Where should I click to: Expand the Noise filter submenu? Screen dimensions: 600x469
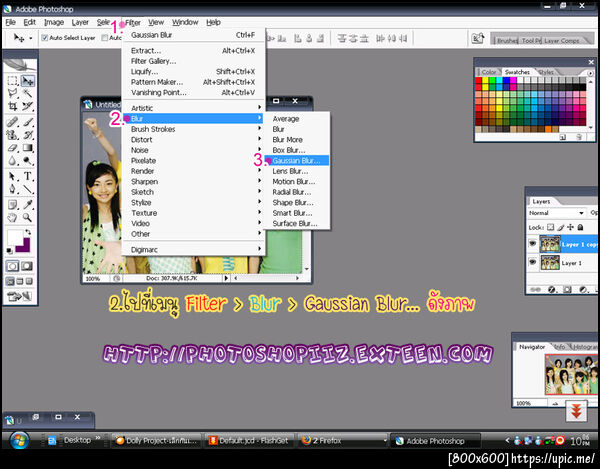195,150
